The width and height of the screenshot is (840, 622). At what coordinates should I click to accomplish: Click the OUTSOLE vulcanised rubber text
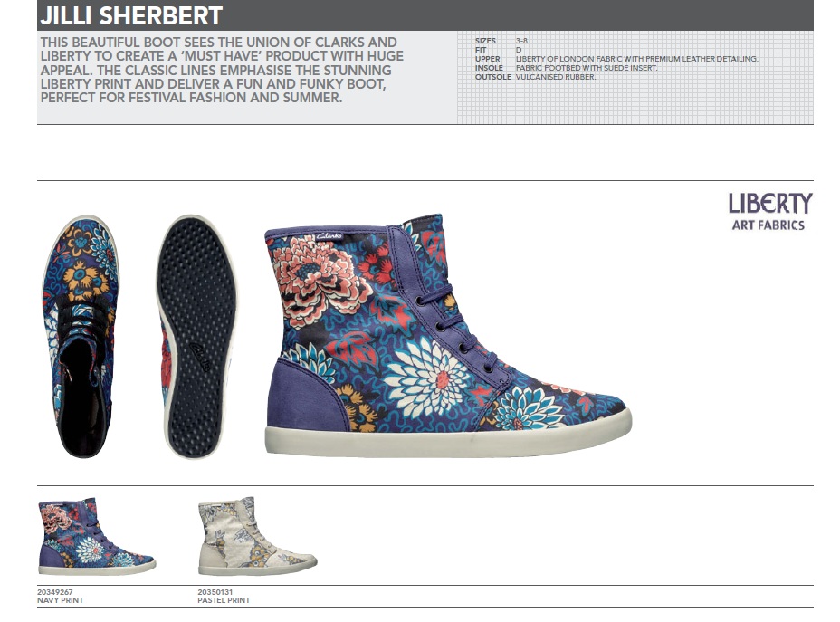tap(556, 77)
